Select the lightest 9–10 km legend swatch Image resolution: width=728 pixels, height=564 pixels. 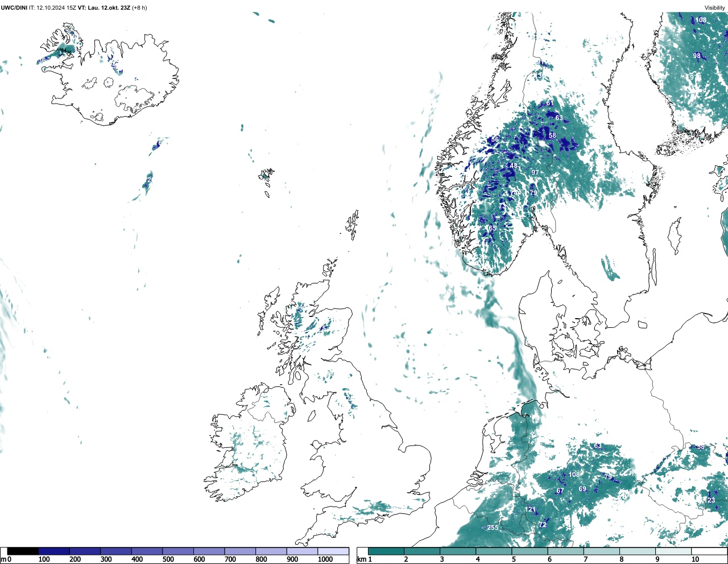coord(674,551)
